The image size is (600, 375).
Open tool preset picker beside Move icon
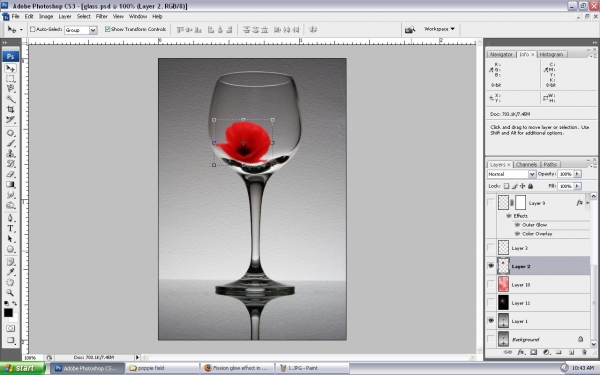click(21, 29)
